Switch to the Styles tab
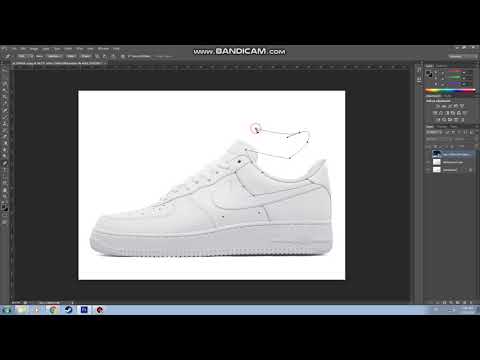 pos(446,96)
